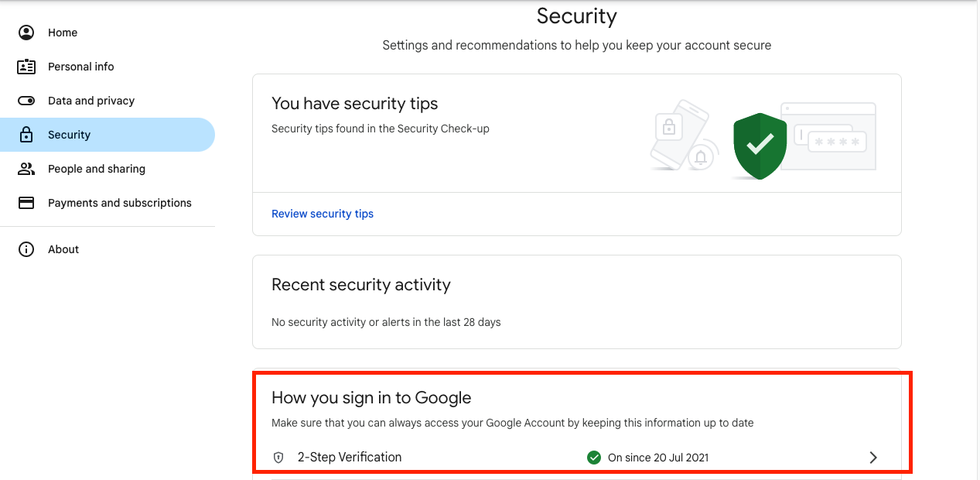Navigate to Payments and subscriptions
Image resolution: width=980 pixels, height=480 pixels.
click(120, 203)
